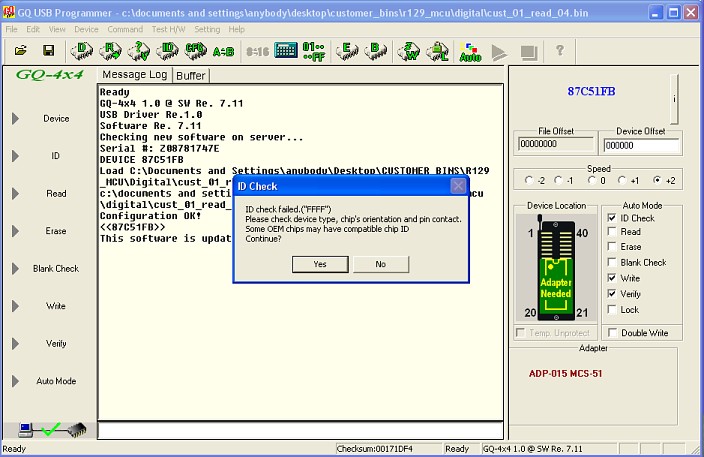
Task: Switch to the Buffer tab
Action: click(x=190, y=75)
